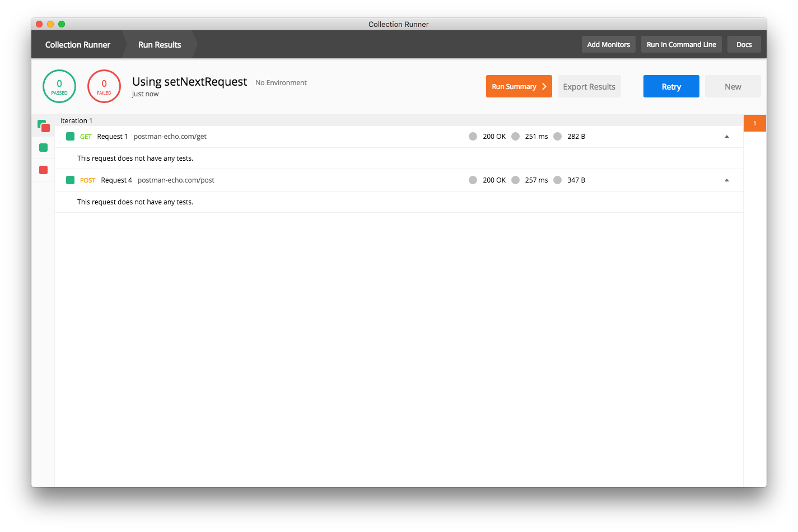The width and height of the screenshot is (798, 532).
Task: Click gray status dot beside Request 1's 200 OK
Action: tap(473, 137)
